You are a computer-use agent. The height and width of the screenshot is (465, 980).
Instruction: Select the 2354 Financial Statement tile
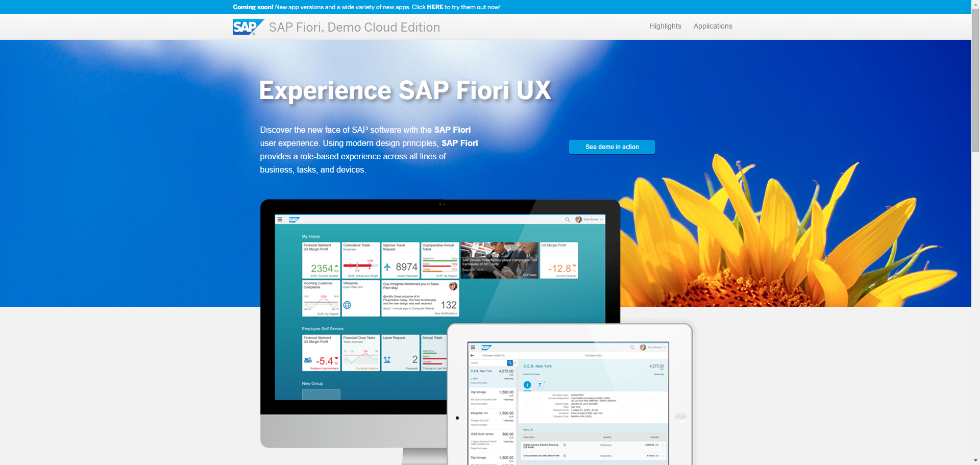coord(321,260)
